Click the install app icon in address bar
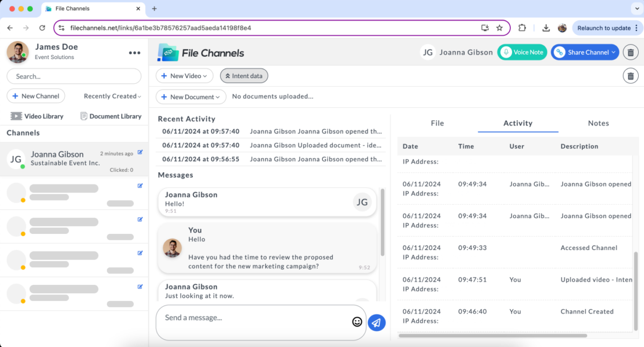The image size is (644, 347). (485, 28)
